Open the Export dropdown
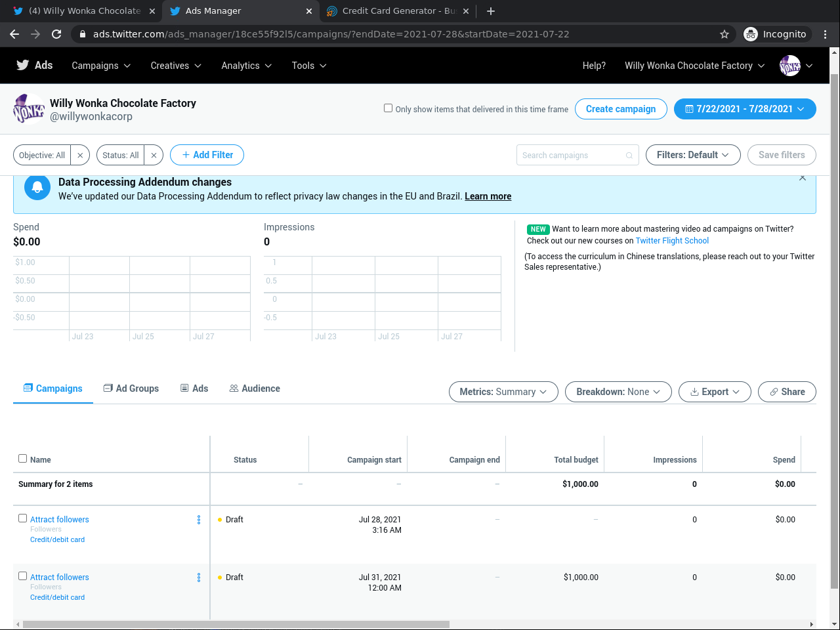 [715, 392]
